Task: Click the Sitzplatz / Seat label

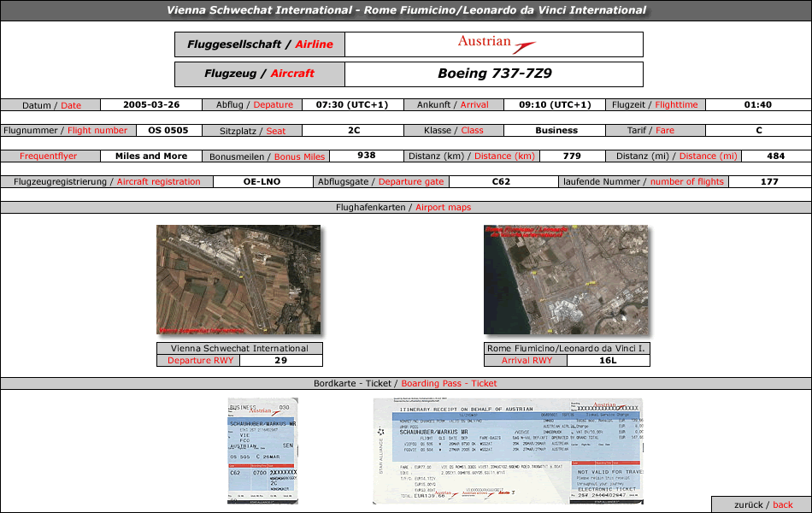Action: (x=251, y=131)
